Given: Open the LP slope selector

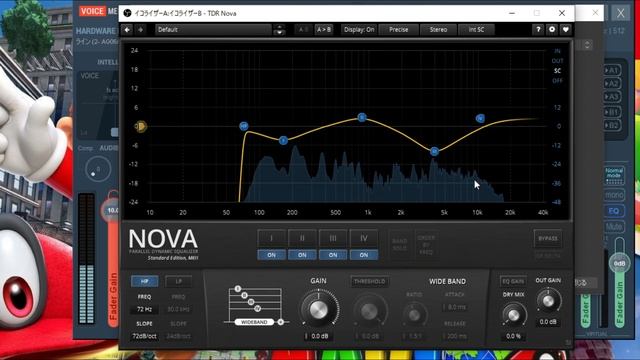Looking at the screenshot, I should pyautogui.click(x=178, y=336).
